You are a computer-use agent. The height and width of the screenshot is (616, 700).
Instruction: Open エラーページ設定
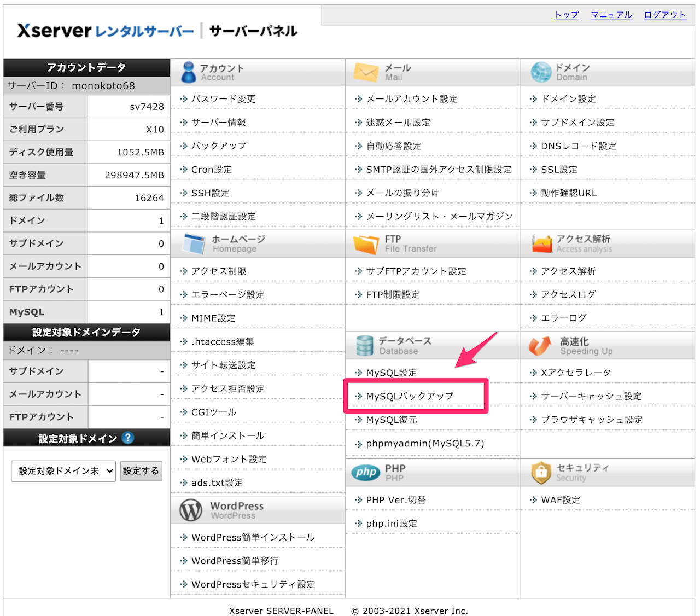[x=228, y=295]
